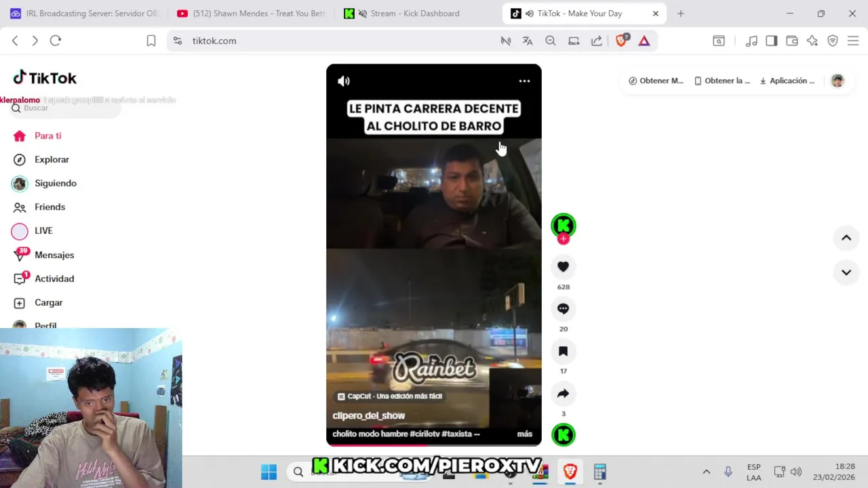Click the translate page icon
The width and height of the screenshot is (868, 488).
pyautogui.click(x=528, y=41)
